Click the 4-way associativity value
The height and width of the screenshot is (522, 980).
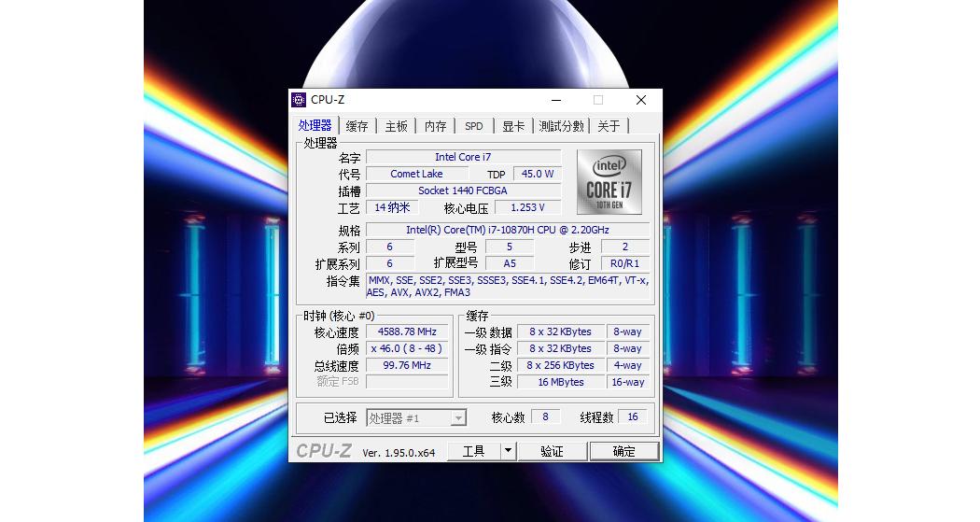(627, 366)
